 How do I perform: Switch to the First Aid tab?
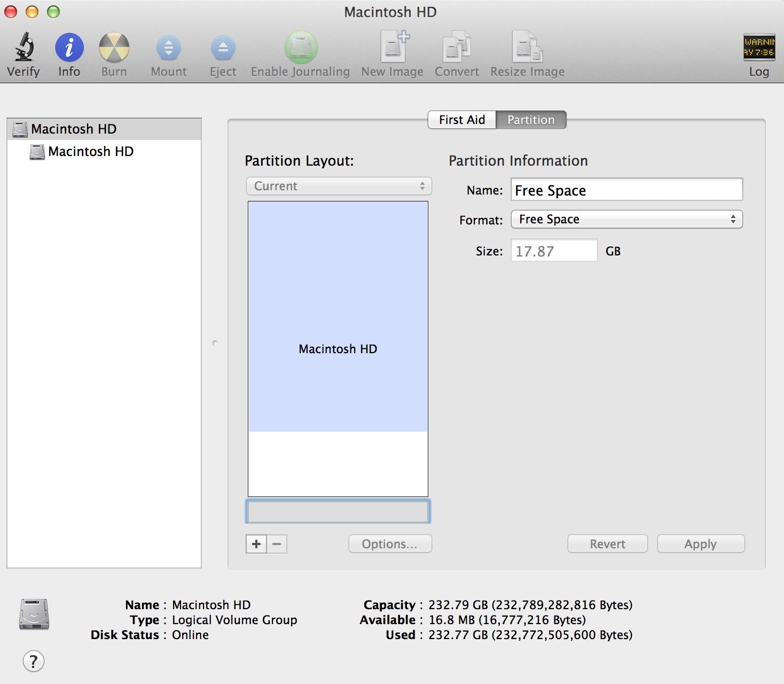(x=462, y=120)
